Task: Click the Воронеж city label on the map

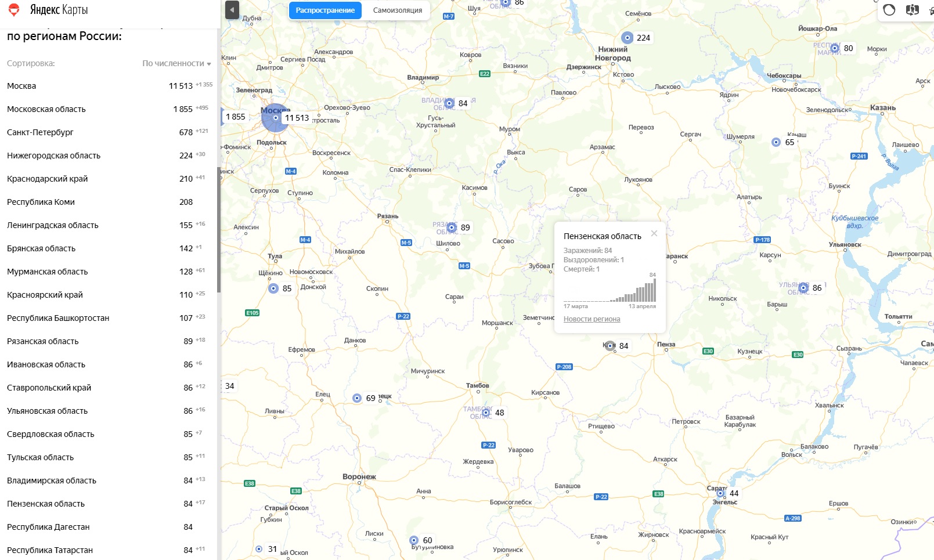Action: (x=359, y=477)
